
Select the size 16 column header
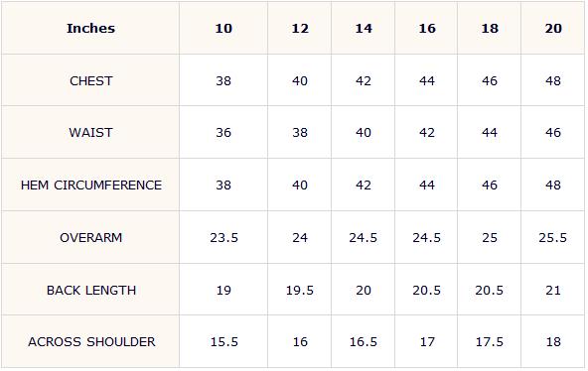point(427,29)
